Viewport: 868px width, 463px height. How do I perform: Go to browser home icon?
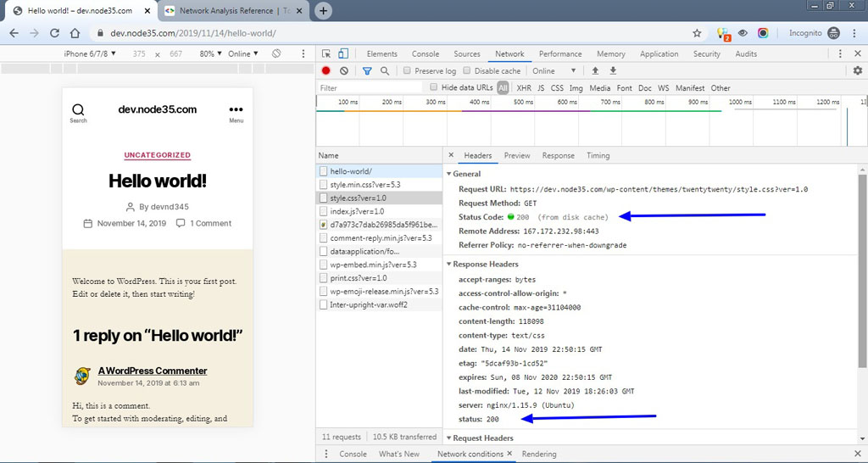(x=75, y=33)
